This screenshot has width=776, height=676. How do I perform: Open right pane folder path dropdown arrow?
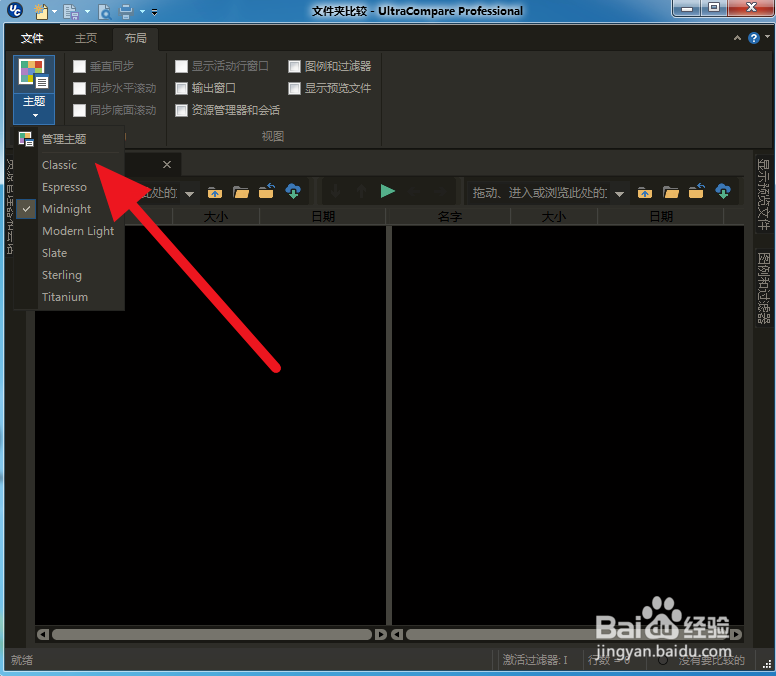coord(619,193)
